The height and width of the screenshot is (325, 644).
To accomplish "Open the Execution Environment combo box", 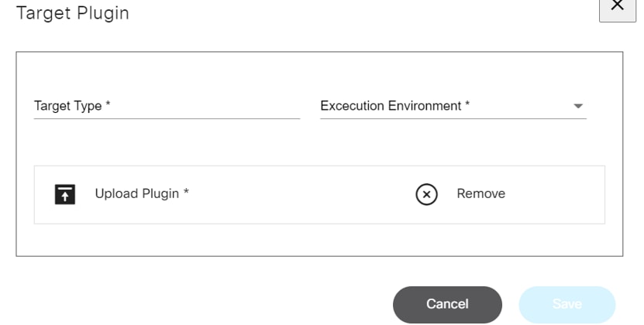I will [453, 107].
